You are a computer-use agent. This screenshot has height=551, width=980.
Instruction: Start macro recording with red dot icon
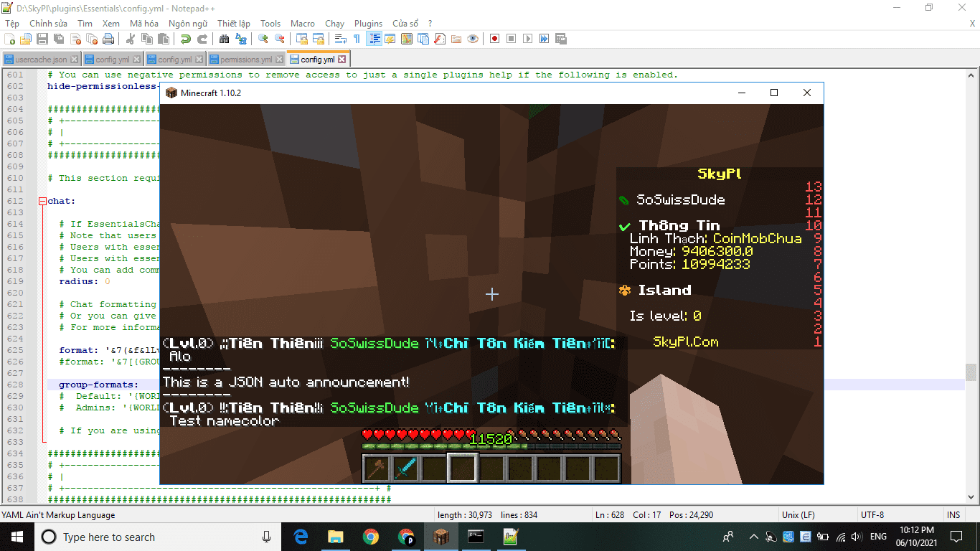point(494,39)
